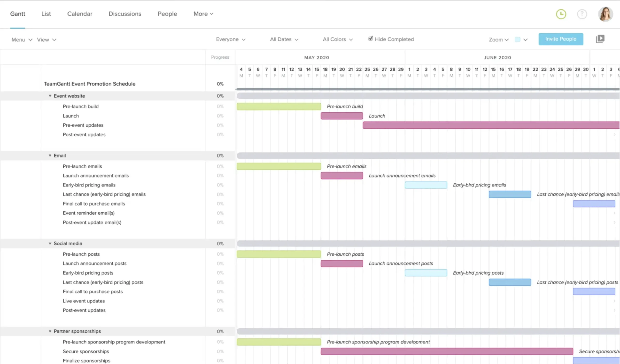Image resolution: width=620 pixels, height=364 pixels.
Task: Select the Launch task bar in the Gantt chart
Action: point(341,116)
